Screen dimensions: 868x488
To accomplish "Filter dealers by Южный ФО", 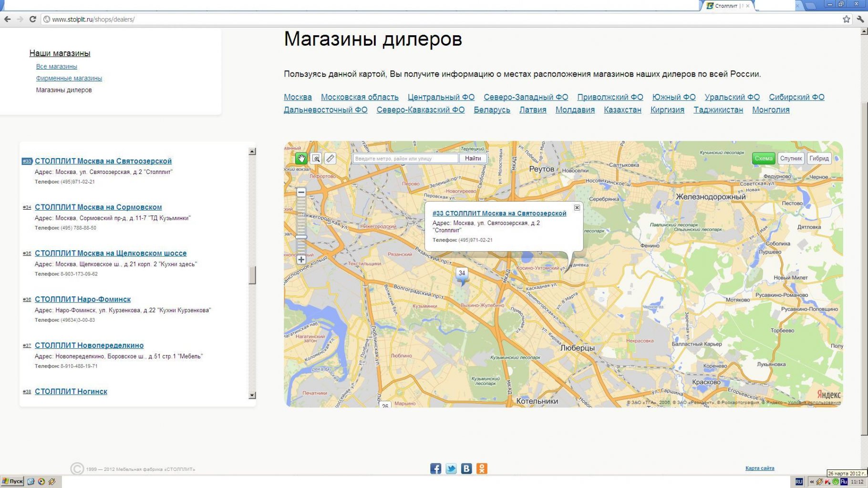I will click(674, 97).
